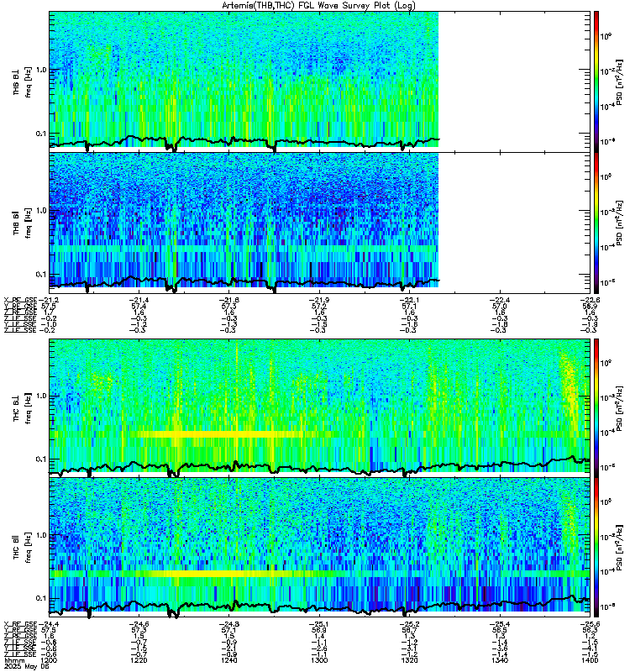The width and height of the screenshot is (630, 672).
Task: Click the THB X_RE_GSE value "-22.4"
Action: tap(500, 300)
